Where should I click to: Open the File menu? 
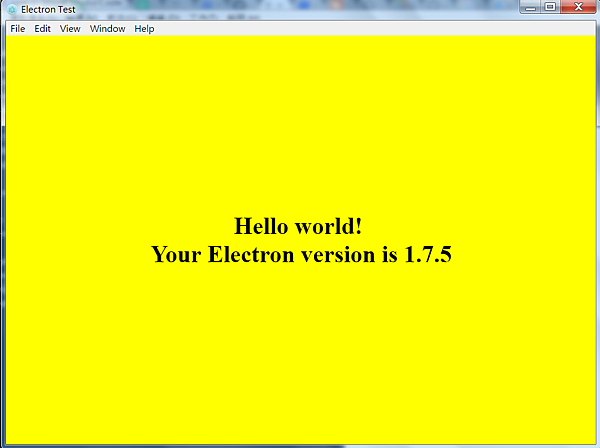(x=18, y=29)
